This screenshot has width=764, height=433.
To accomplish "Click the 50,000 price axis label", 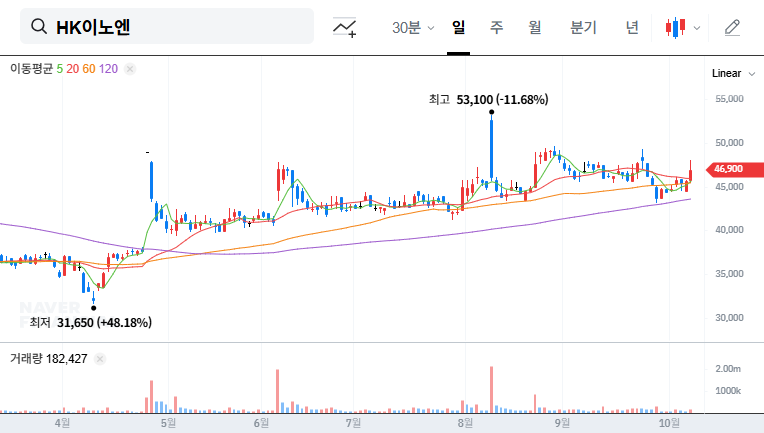I will (x=729, y=143).
